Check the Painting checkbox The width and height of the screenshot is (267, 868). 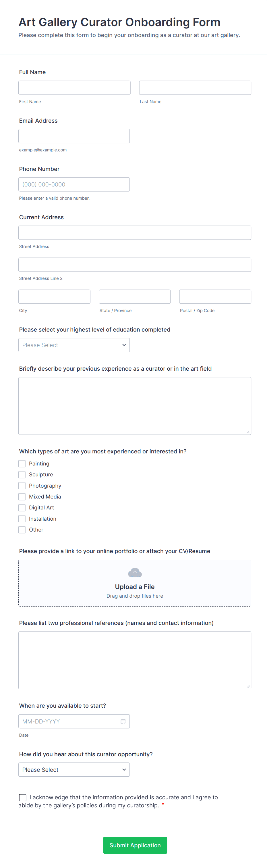(22, 464)
